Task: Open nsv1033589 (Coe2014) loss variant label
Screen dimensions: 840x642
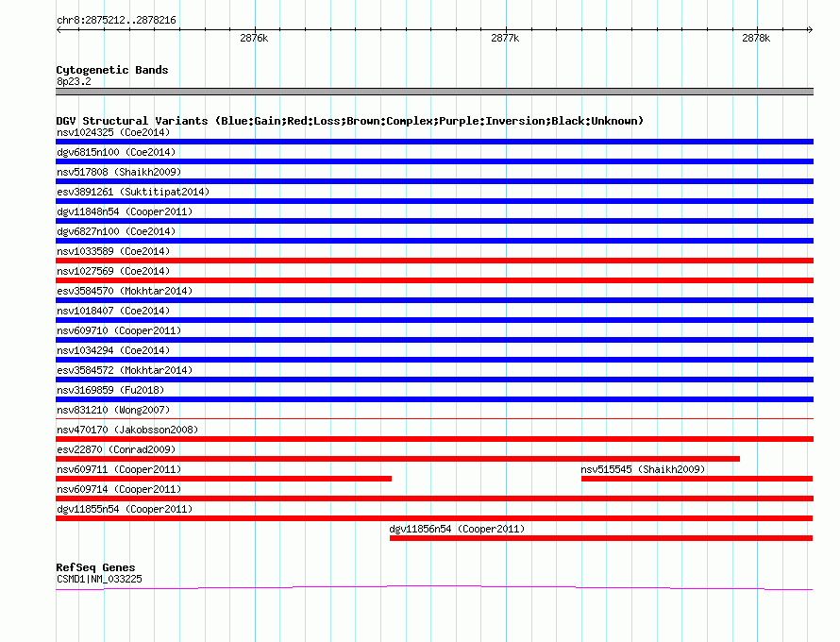Action: tap(113, 251)
